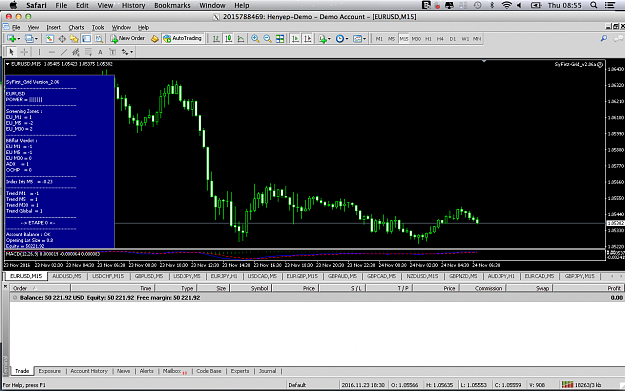This screenshot has width=625, height=391.
Task: Open the Insert menu
Action: [x=53, y=28]
